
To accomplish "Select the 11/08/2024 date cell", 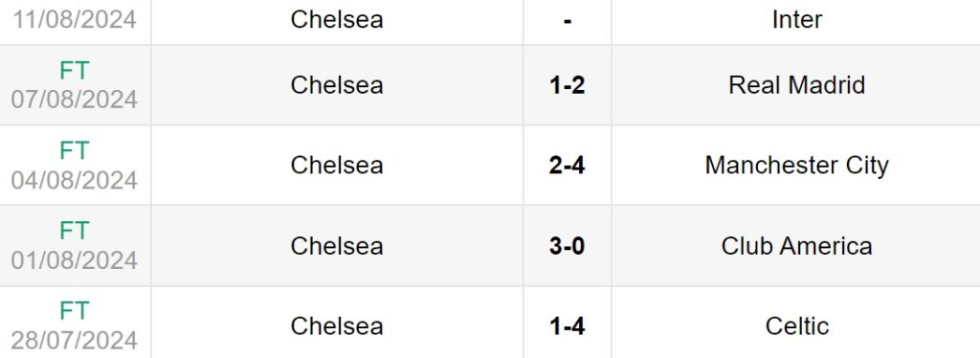I will 75,19.
